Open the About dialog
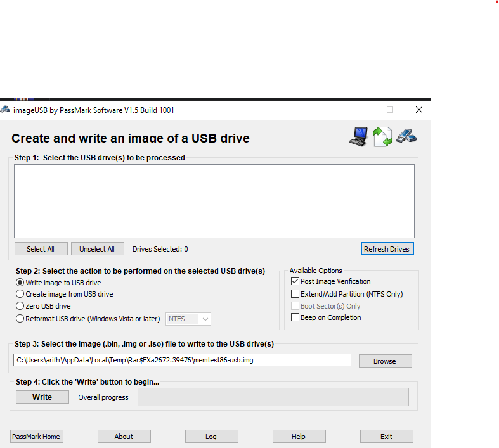The height and width of the screenshot is (448, 499). coord(124,437)
